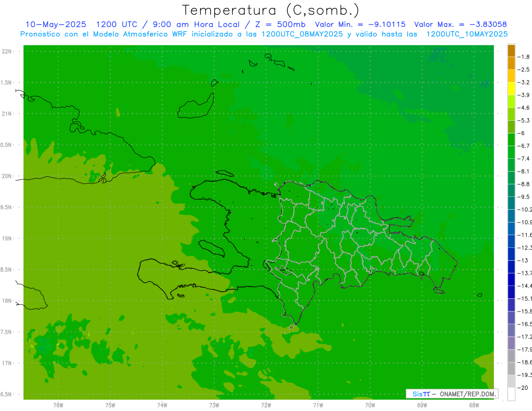
Task: Click the '74W' longitude label
Action: (x=162, y=405)
